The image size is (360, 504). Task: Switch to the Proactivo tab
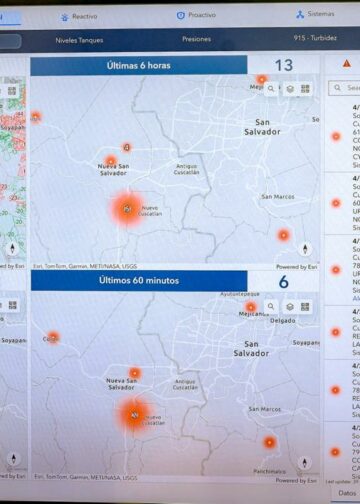196,15
